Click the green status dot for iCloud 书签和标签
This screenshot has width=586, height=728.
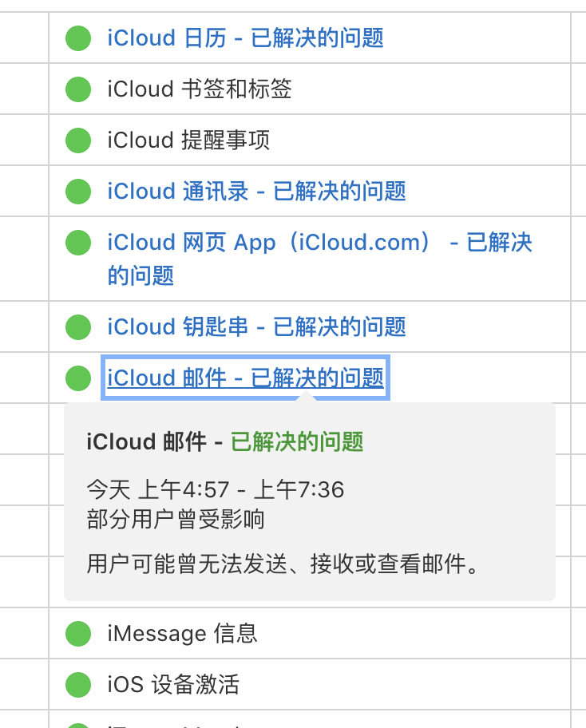coord(78,89)
